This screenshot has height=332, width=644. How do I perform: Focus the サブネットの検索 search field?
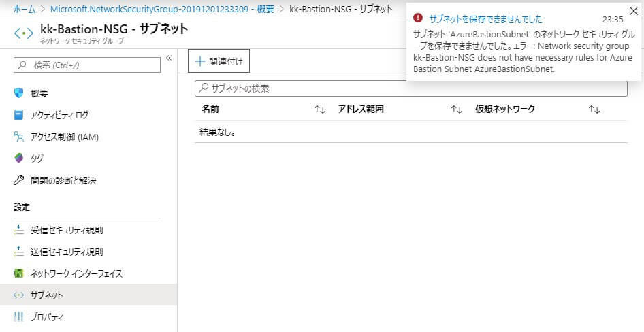(x=410, y=88)
